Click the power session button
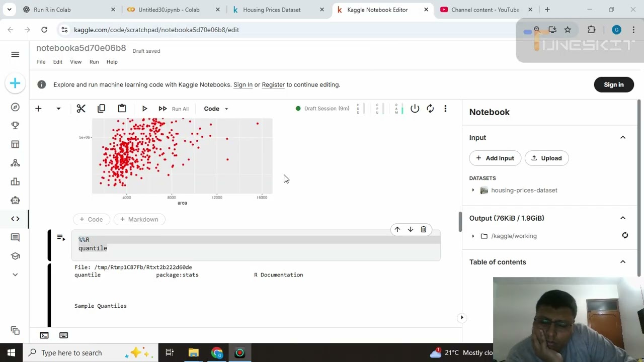The image size is (644, 362). (415, 109)
